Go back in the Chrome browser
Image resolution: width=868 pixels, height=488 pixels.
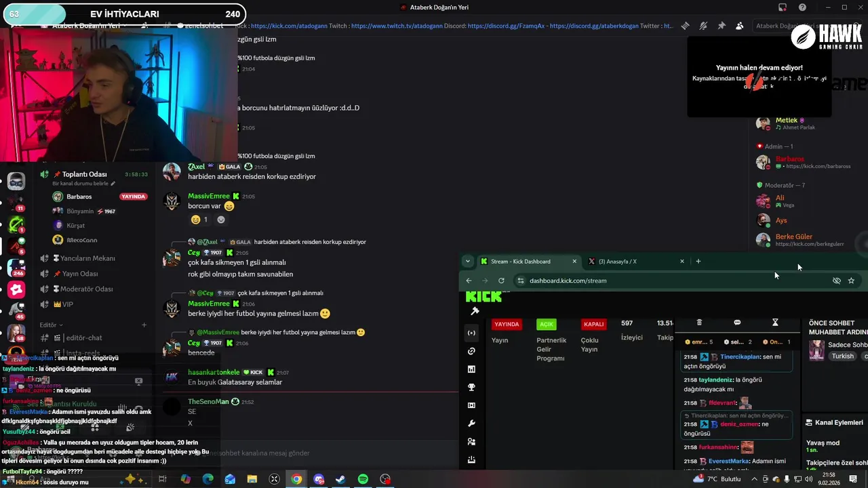(469, 281)
